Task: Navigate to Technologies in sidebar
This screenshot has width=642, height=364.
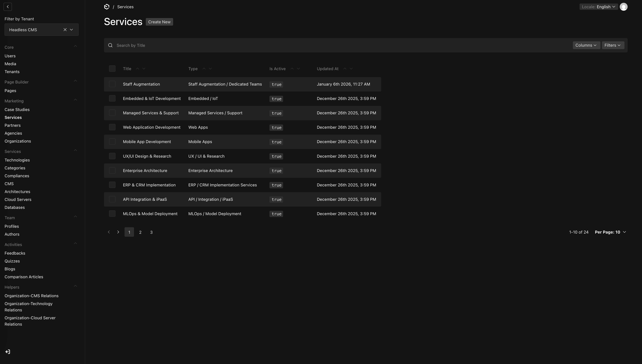Action: click(17, 160)
